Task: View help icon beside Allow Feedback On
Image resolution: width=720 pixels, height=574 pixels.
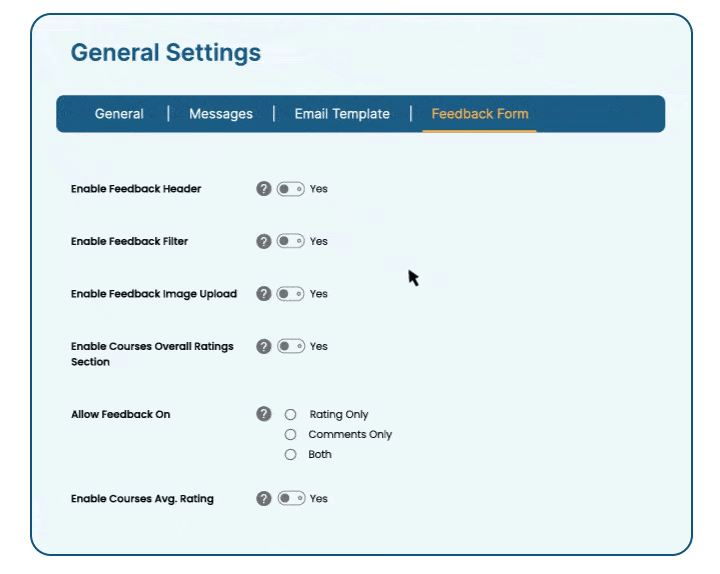Action: tap(264, 414)
